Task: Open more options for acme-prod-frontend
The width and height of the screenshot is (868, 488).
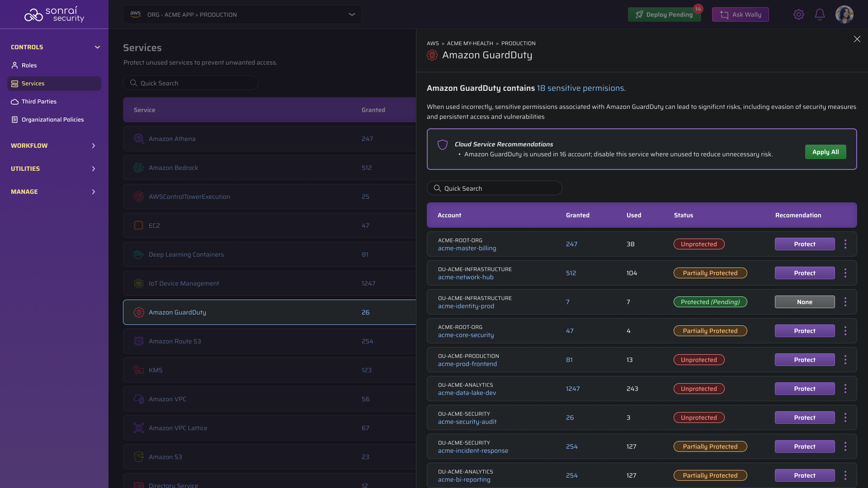Action: tap(845, 360)
